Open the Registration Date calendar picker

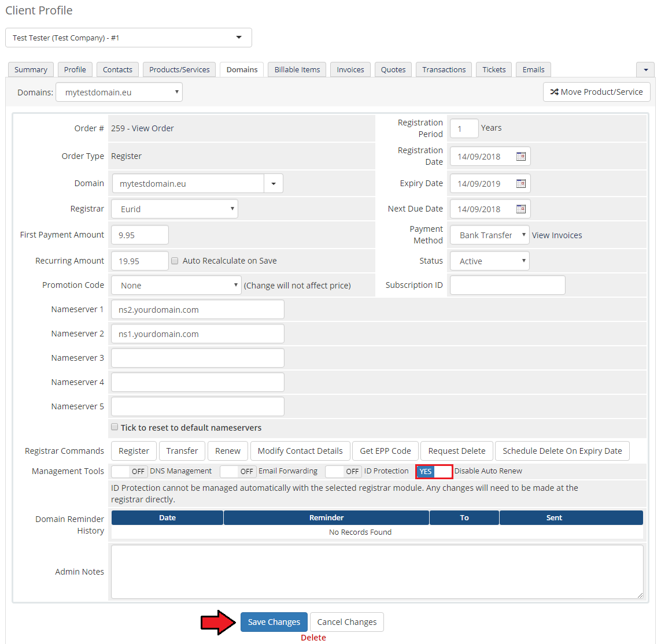521,156
